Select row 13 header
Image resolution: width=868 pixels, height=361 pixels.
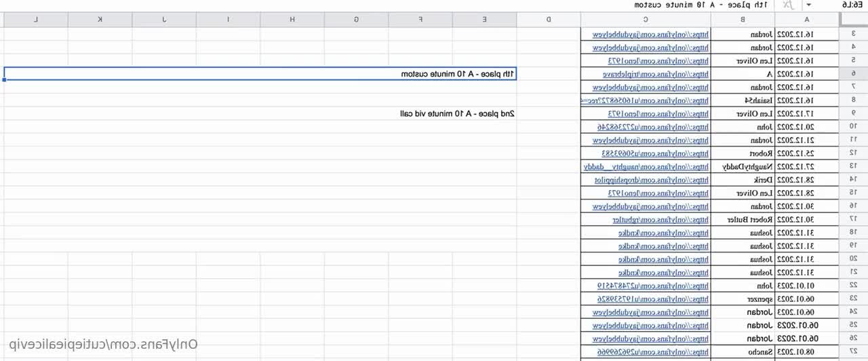[x=853, y=166]
